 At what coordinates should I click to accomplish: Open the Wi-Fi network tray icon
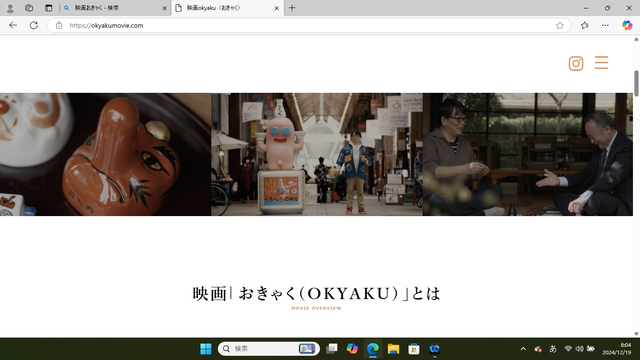click(568, 349)
